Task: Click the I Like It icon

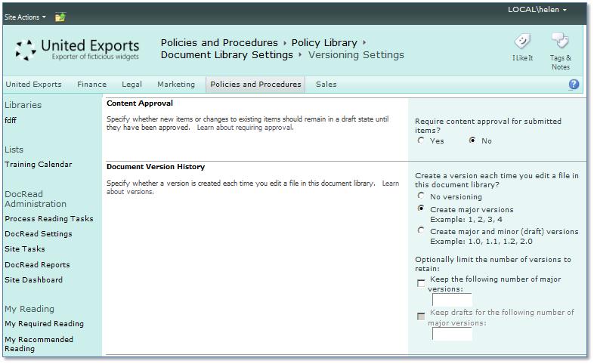Action: point(522,42)
